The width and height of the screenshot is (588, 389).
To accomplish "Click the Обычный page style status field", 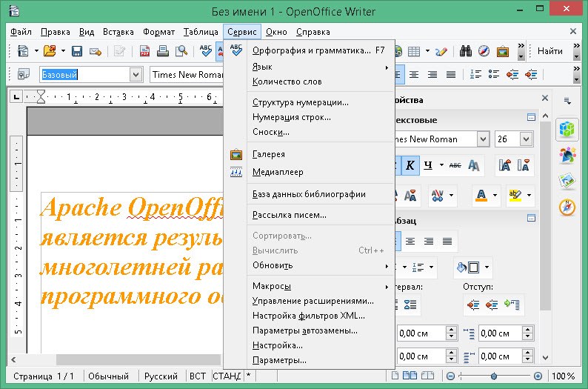I will point(108,376).
